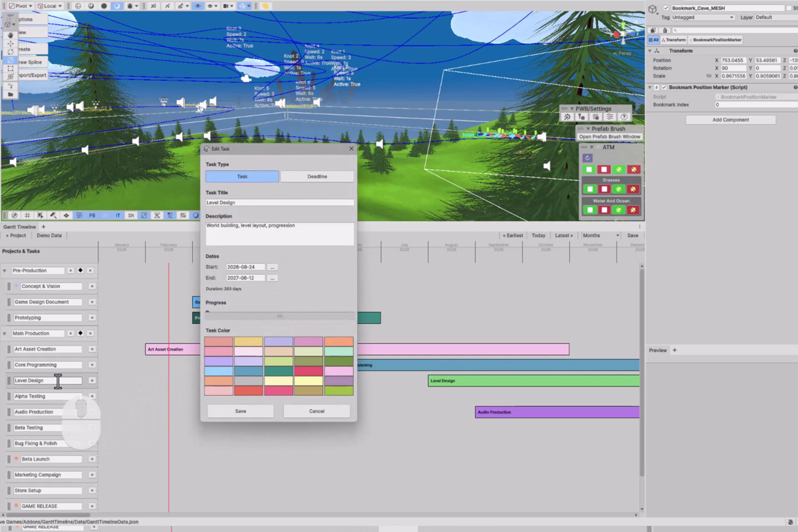Close the Edit Task dialog
Viewport: 798px width, 532px height.
[352, 149]
